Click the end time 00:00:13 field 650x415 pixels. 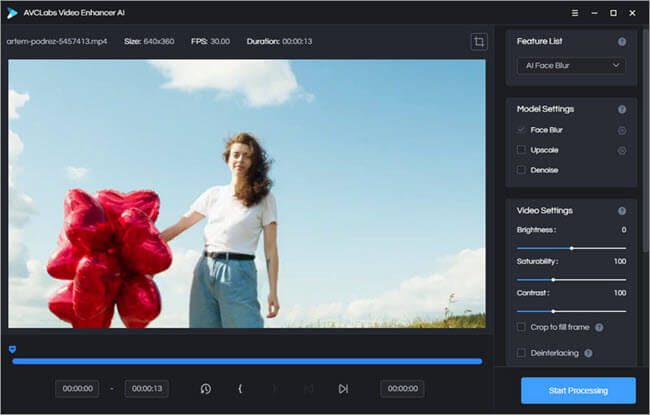[x=146, y=389]
